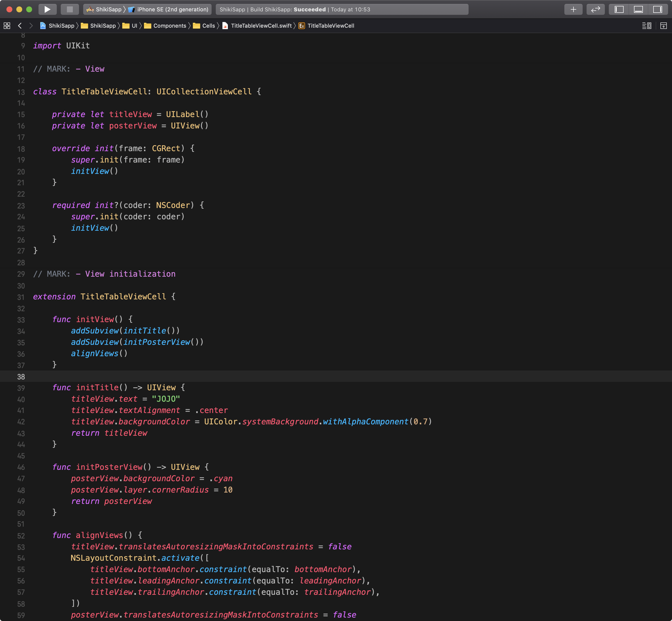The width and height of the screenshot is (672, 621).
Task: Go forward with the right chevron
Action: pos(31,25)
